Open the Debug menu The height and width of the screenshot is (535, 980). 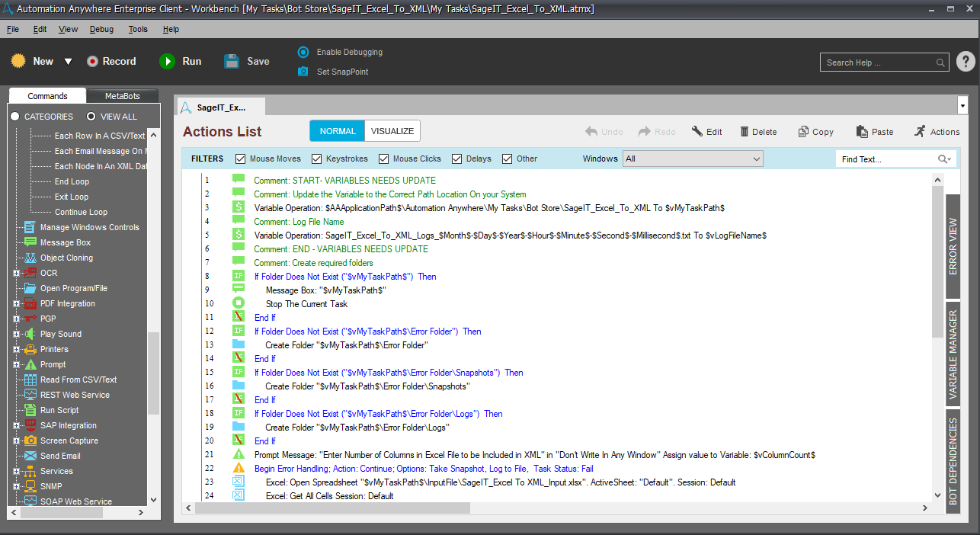(x=101, y=29)
